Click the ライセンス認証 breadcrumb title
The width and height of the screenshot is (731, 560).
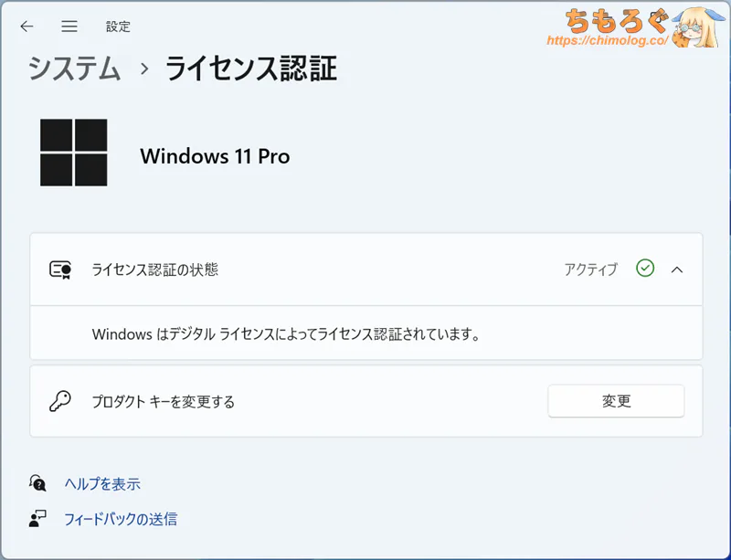pyautogui.click(x=251, y=69)
